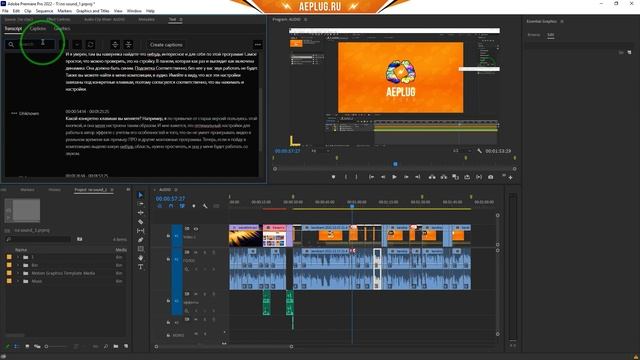Toggle sync lock on the video track
The image size is (640, 360).
pyautogui.click(x=187, y=229)
